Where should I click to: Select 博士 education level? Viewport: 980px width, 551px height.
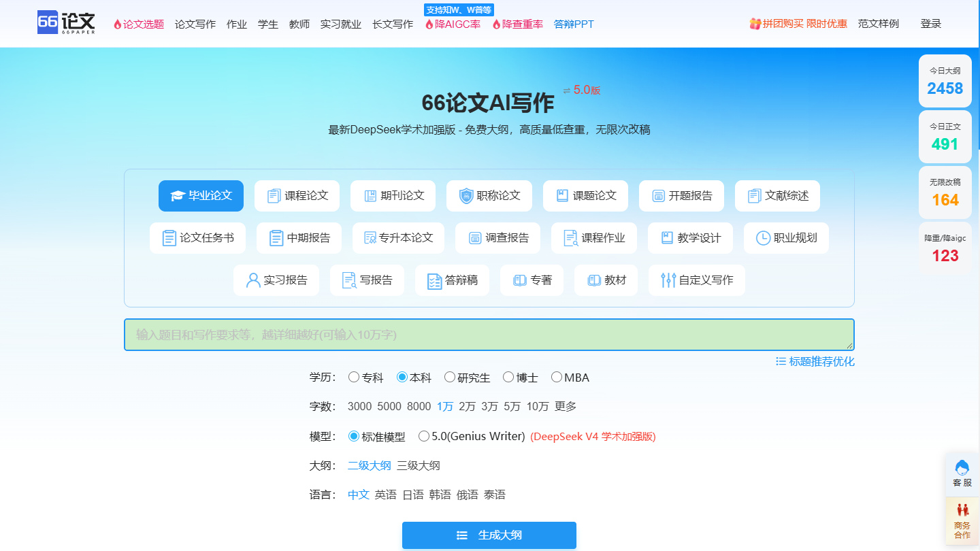click(521, 378)
